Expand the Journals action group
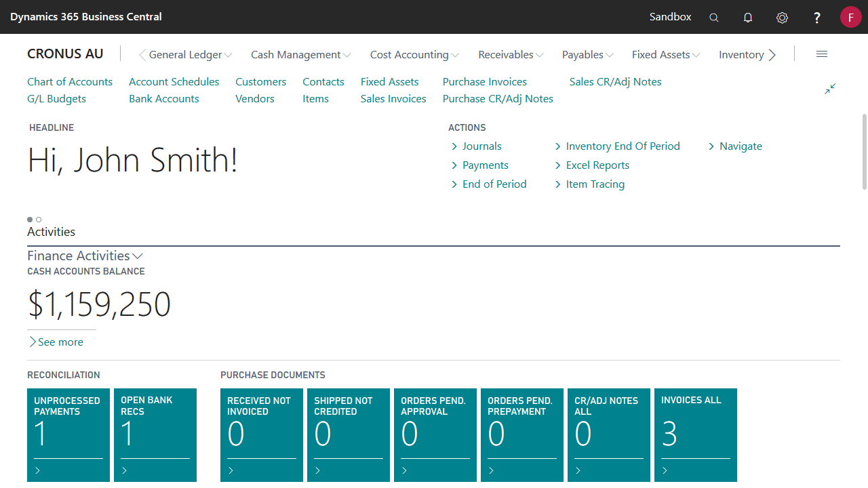The image size is (868, 488). [x=476, y=146]
